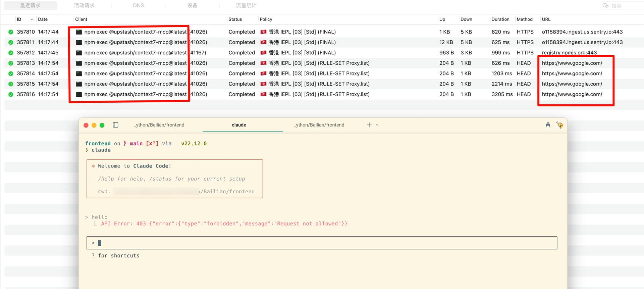
Task: Sort by the Client column header
Action: click(81, 19)
